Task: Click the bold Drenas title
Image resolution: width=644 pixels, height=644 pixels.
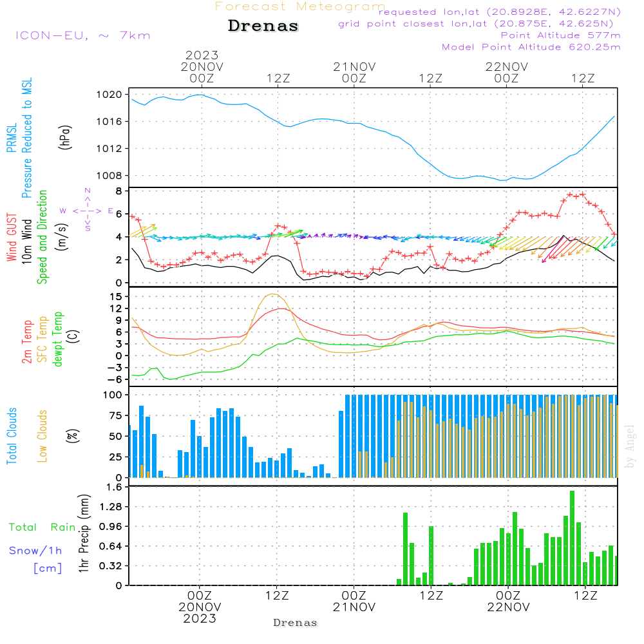Action: tap(263, 26)
